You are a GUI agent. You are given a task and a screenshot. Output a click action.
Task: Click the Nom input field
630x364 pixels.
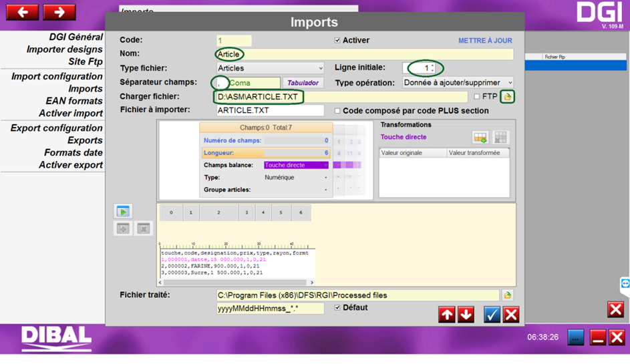(x=364, y=54)
